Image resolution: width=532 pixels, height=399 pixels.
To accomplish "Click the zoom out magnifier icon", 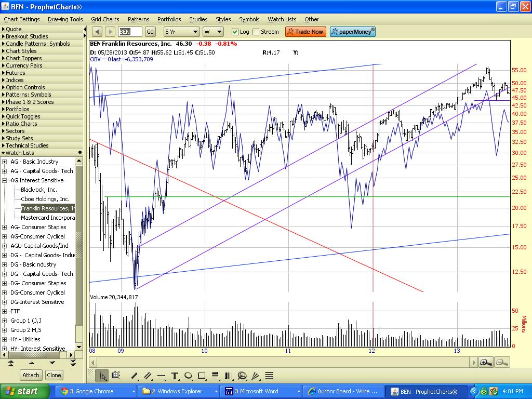I will click(x=502, y=362).
